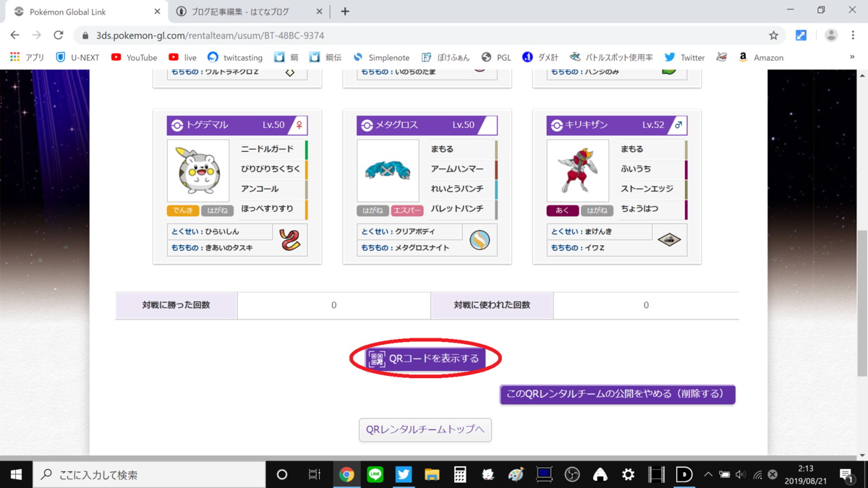Focus the address bar URL
Viewport: 868px width, 488px height.
point(210,35)
